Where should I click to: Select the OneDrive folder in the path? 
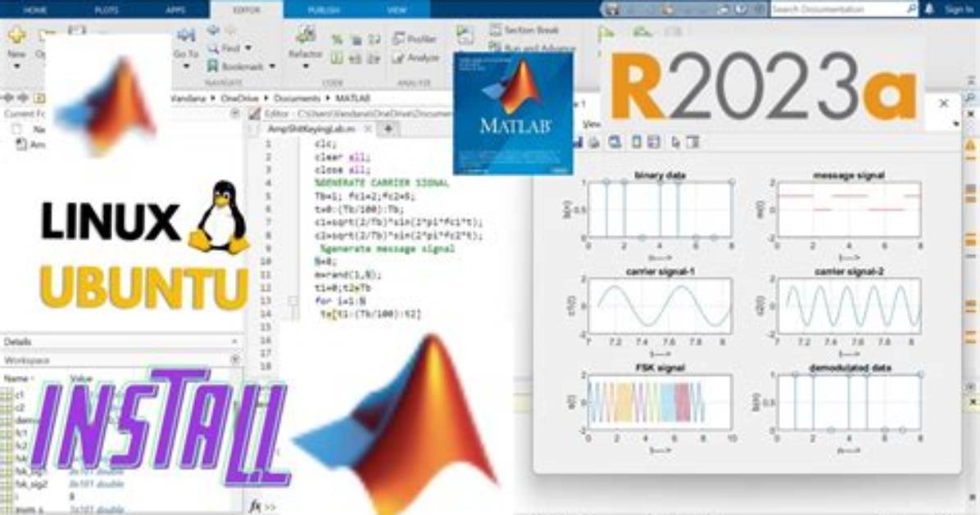click(x=241, y=98)
